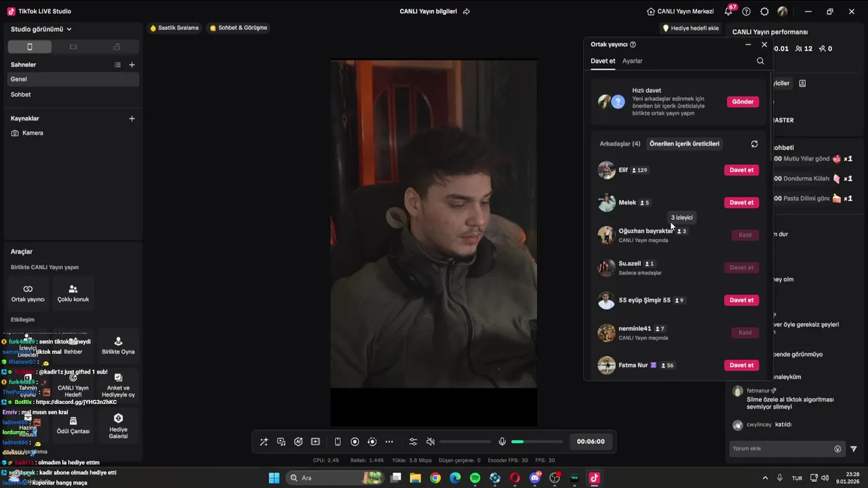868x488 pixels.
Task: Open the notifications bell with 67 badge
Action: point(728,12)
